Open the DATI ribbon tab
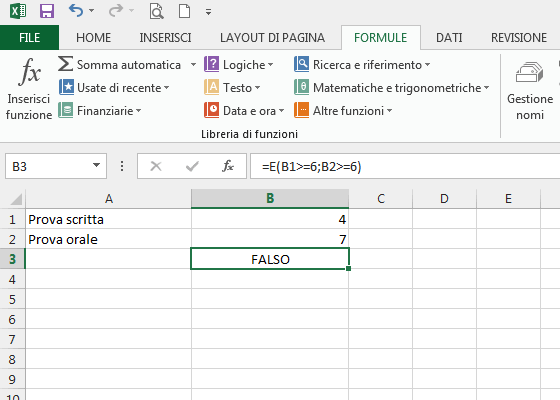Screen dimensions: 560x400 click(x=449, y=38)
